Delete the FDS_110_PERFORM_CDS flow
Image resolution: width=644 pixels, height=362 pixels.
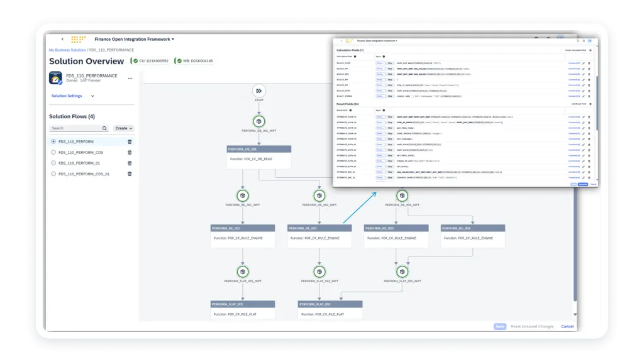(130, 152)
